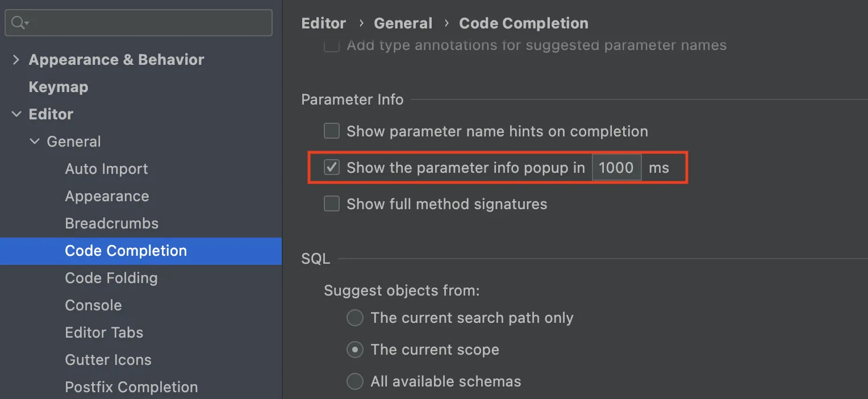The image size is (868, 399).
Task: Click the General breadcrumb link
Action: 403,23
